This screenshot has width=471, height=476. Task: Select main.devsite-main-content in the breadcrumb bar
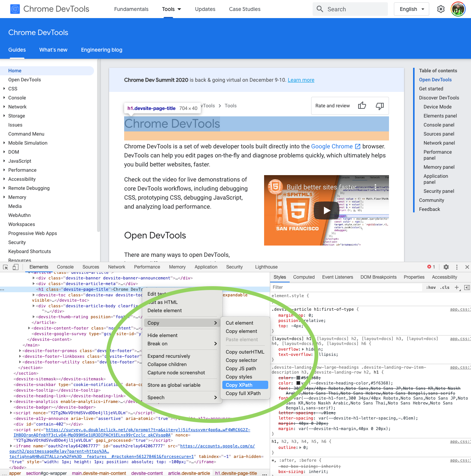[x=99, y=473]
